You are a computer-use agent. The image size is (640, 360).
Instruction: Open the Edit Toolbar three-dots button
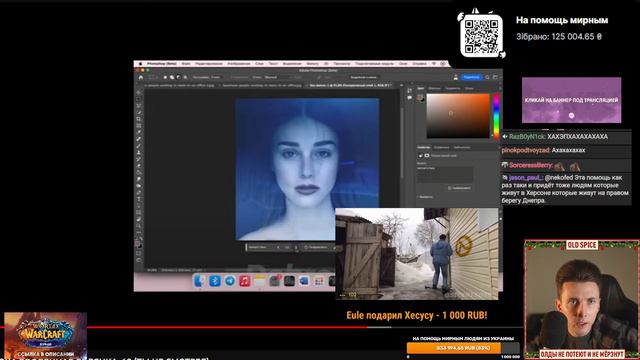click(x=138, y=232)
